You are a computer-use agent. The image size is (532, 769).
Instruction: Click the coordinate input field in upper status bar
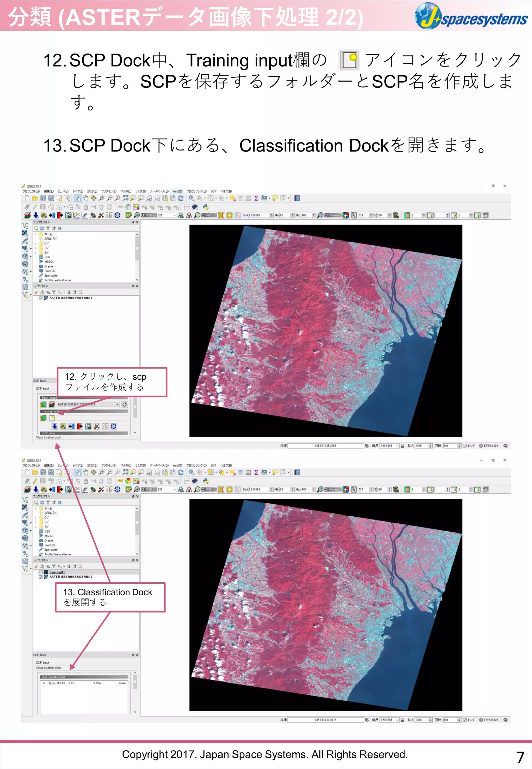pyautogui.click(x=326, y=445)
